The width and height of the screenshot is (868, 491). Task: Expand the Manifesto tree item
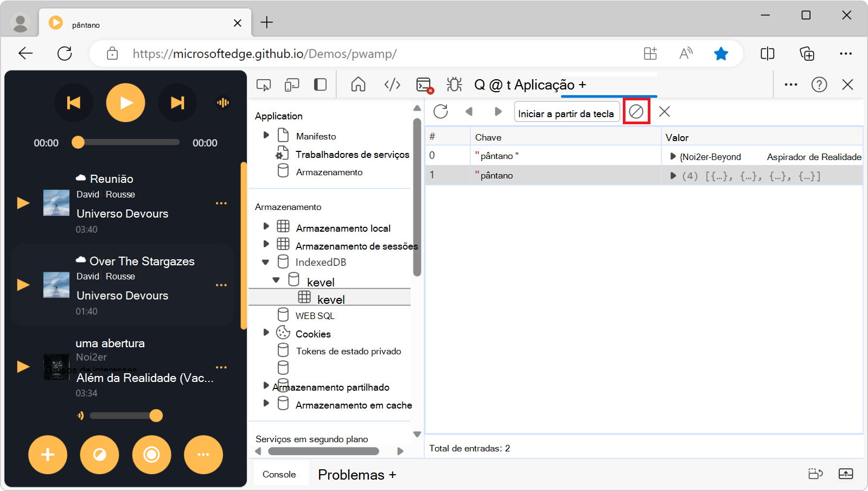click(x=266, y=135)
